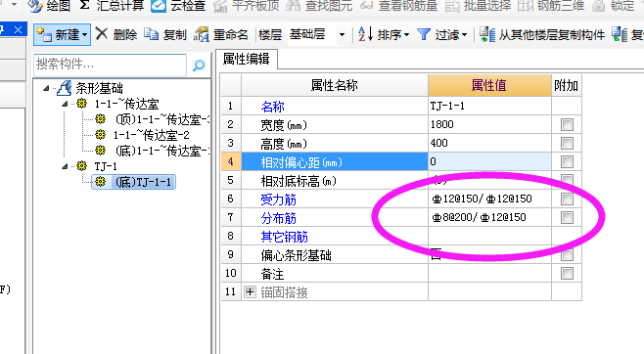644x354 pixels.
Task: Click the 分布筋 property link
Action: coord(278,218)
